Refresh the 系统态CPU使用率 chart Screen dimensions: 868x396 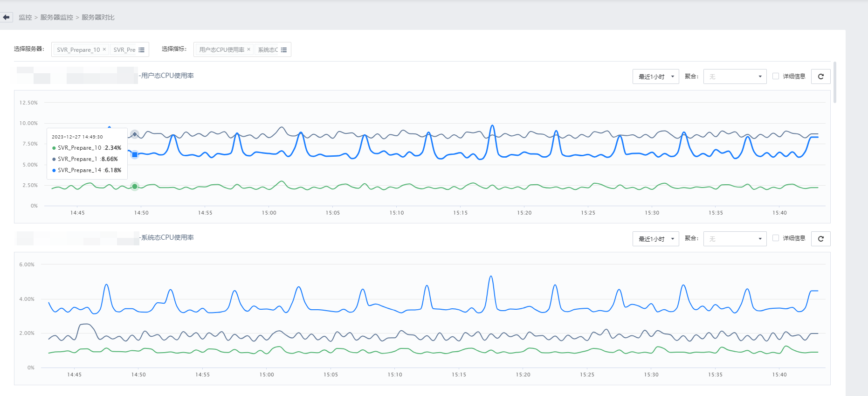tap(821, 239)
